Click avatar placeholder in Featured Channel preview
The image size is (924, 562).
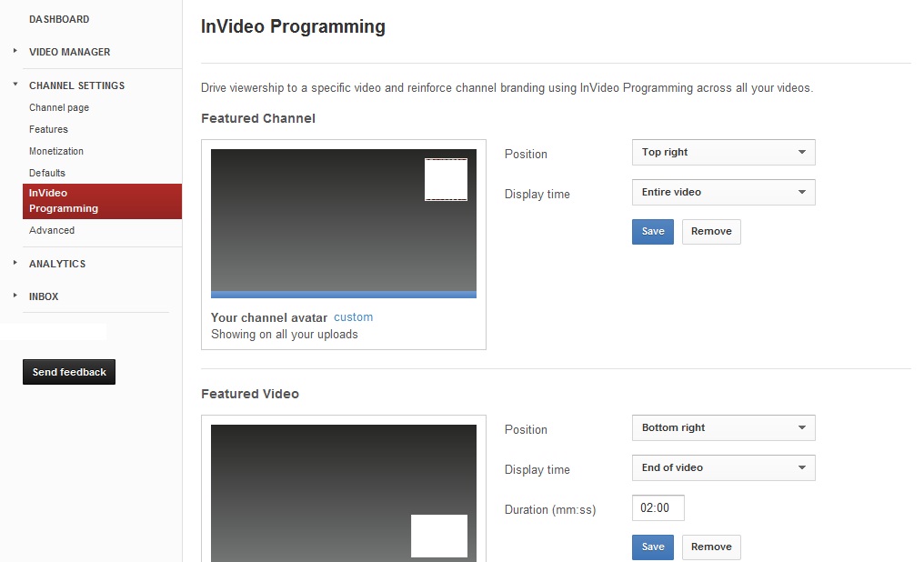point(447,179)
